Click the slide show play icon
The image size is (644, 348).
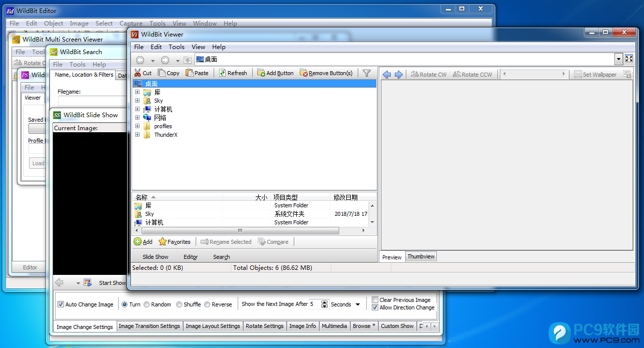88,283
